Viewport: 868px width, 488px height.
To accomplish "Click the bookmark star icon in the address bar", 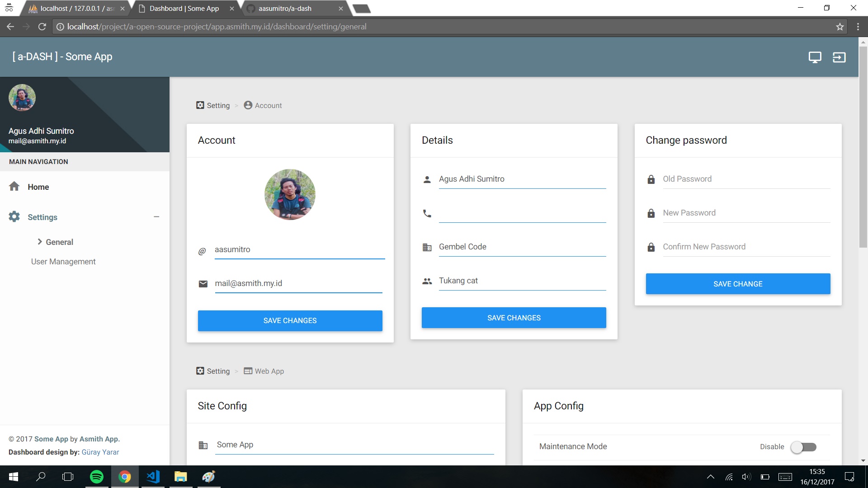I will (840, 27).
